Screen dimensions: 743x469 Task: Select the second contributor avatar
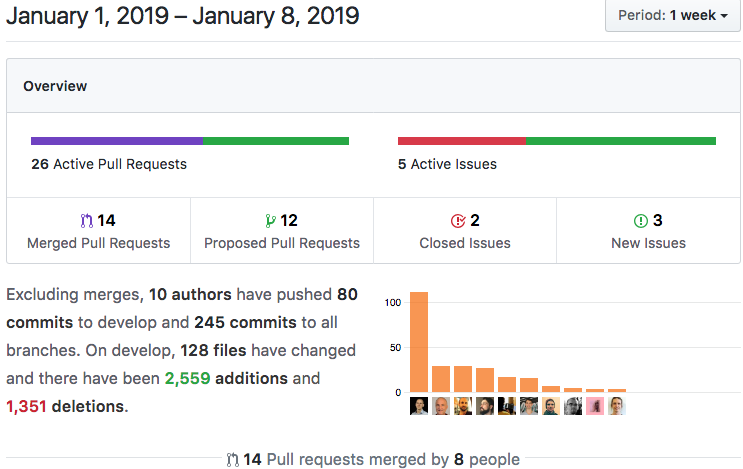pos(441,406)
